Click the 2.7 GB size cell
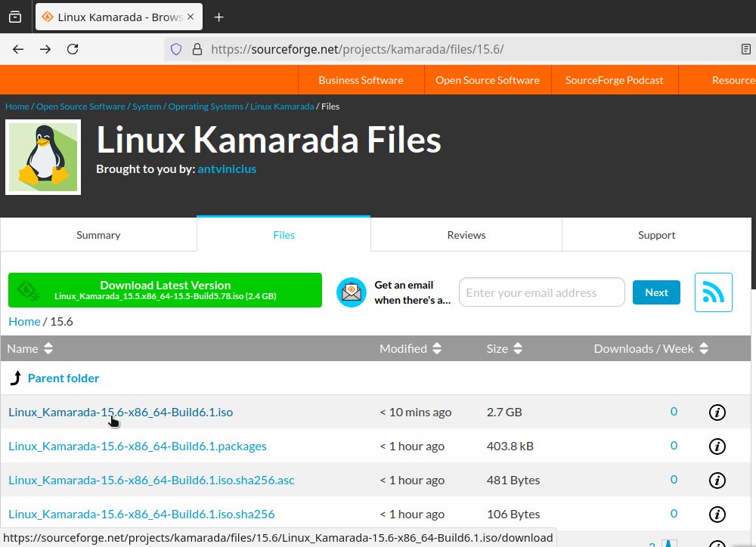This screenshot has height=547, width=756. tap(504, 413)
